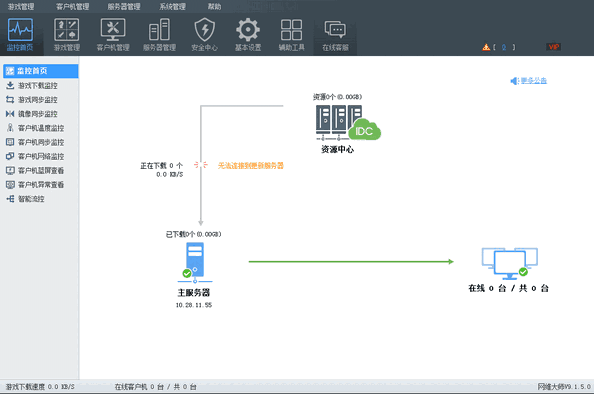Select 监控首页 in the sidebar

(x=41, y=71)
